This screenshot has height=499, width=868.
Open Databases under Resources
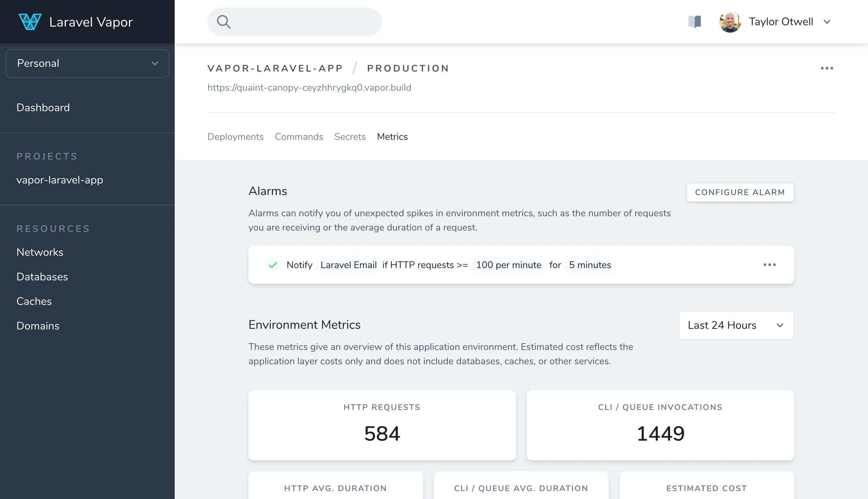point(42,277)
